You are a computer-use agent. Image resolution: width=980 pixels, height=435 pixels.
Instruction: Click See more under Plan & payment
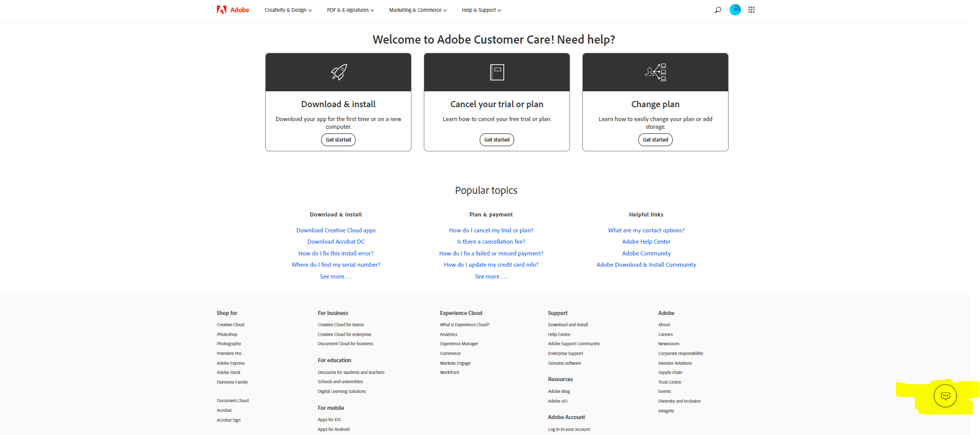click(x=491, y=276)
